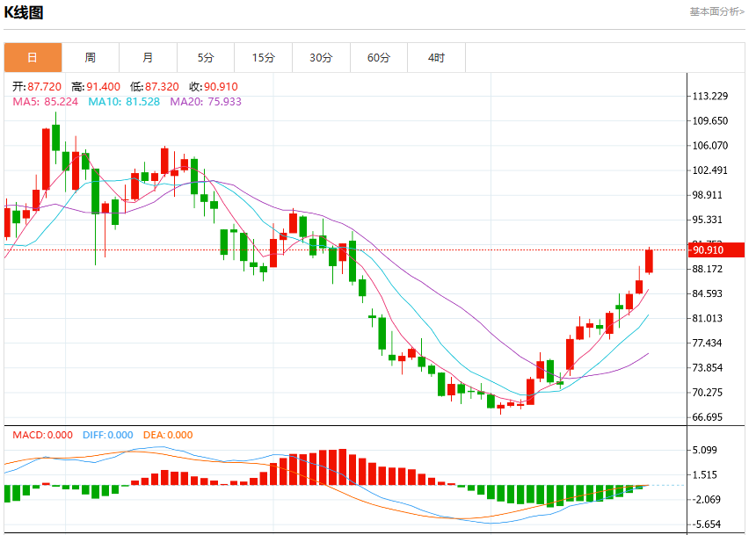This screenshot has width=756, height=535.
Task: Open the 30分 interval tab
Action: 321,57
